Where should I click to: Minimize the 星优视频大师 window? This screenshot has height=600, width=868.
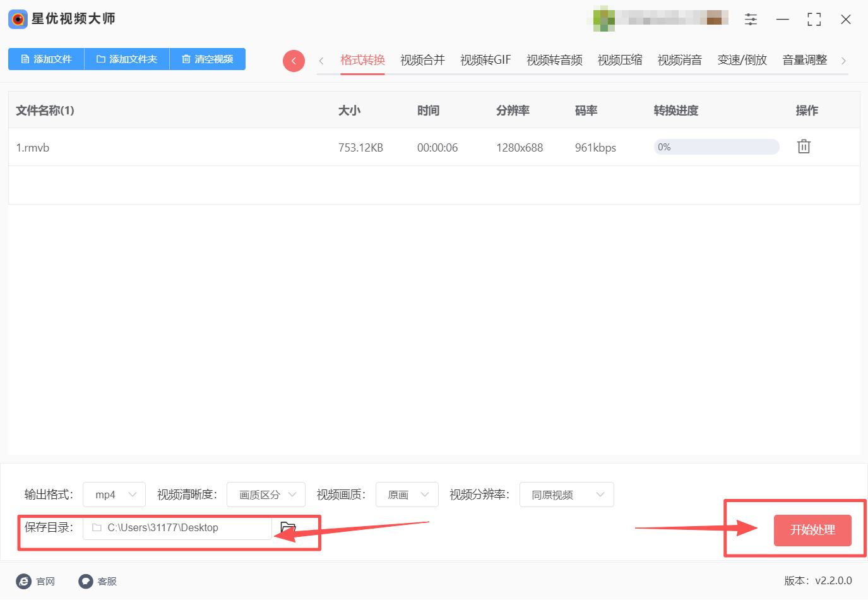783,20
